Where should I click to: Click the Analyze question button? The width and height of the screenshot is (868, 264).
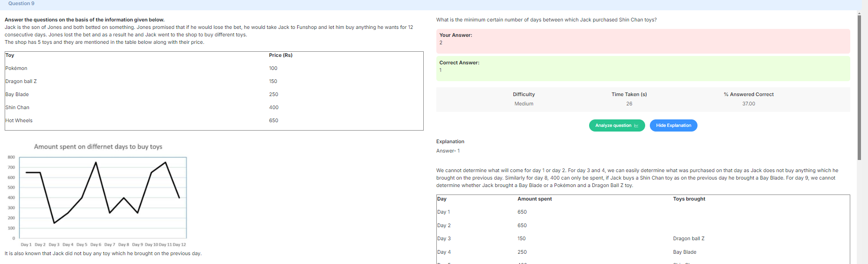click(x=617, y=125)
